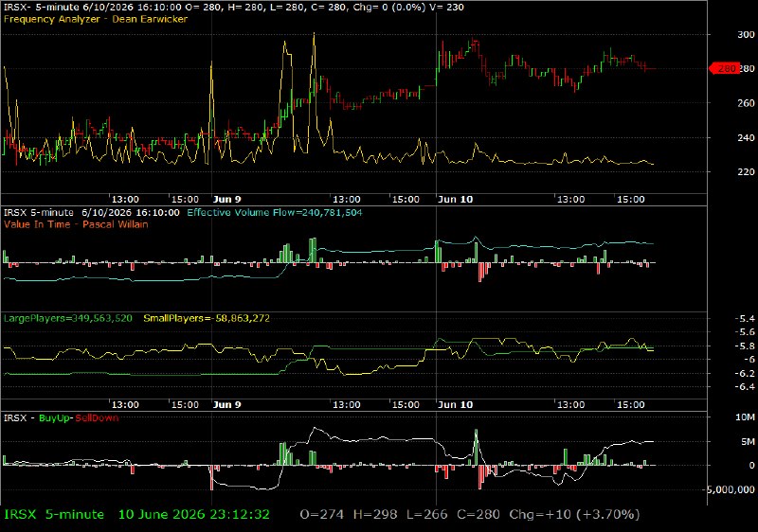
Task: Click the Effective Volume Flow value label
Action: click(x=275, y=213)
